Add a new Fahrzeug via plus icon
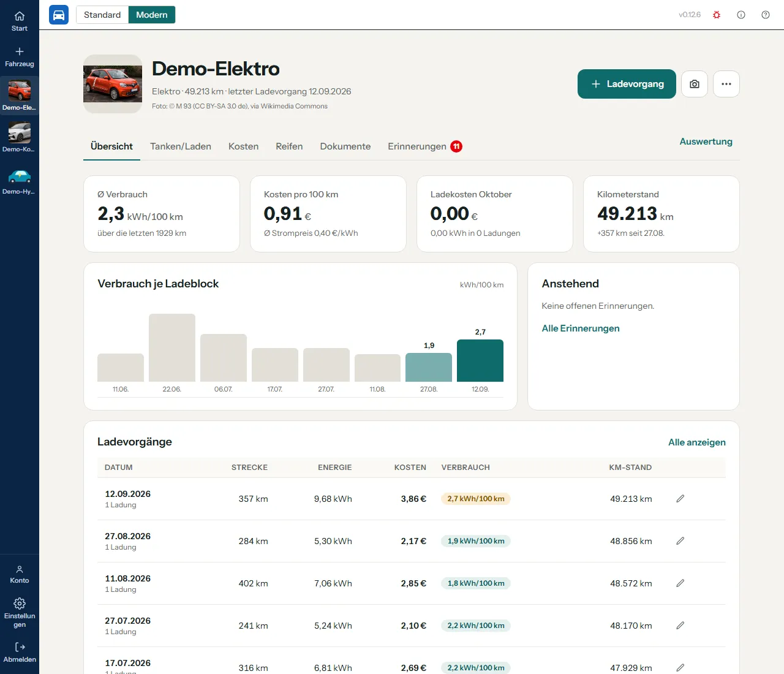This screenshot has height=674, width=784. pos(20,51)
